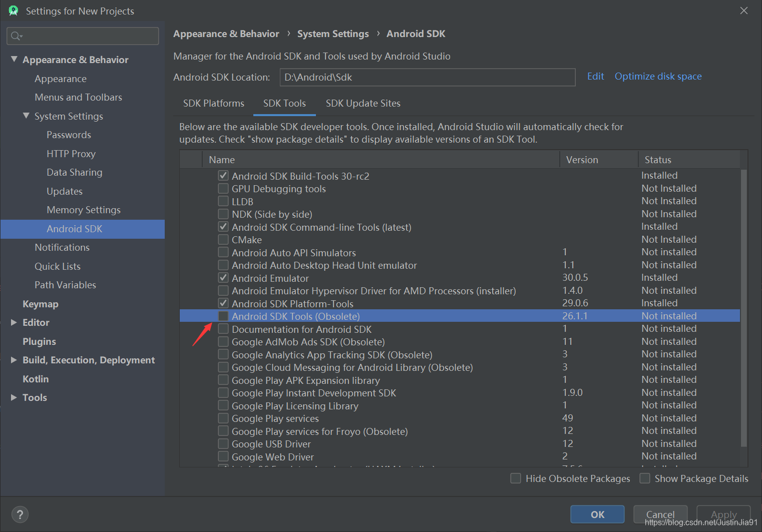Select HTTP Proxy settings
The width and height of the screenshot is (762, 532).
[x=71, y=154]
